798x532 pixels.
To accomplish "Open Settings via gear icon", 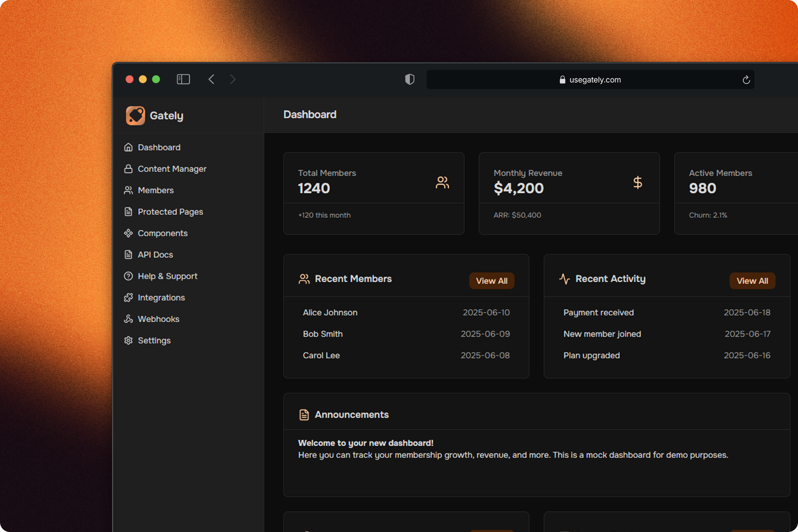I will coord(128,340).
